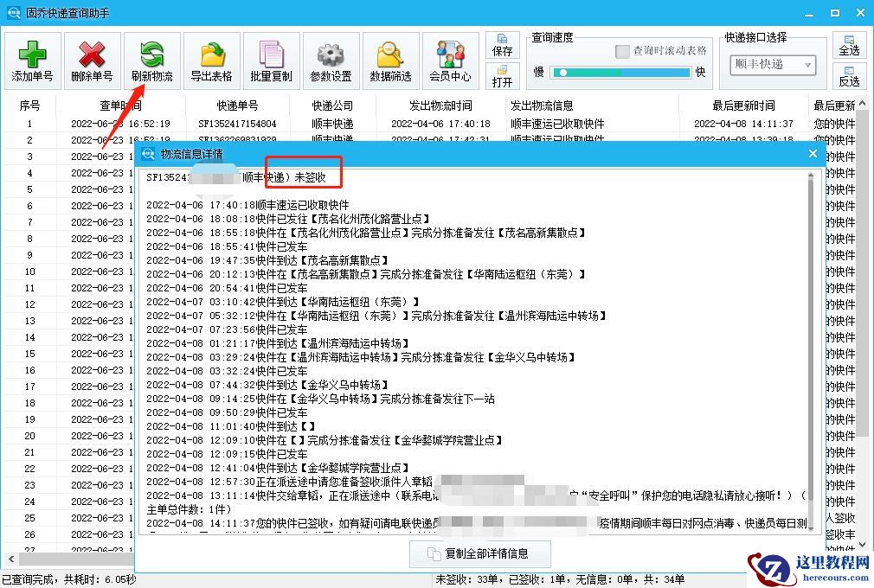874x588 pixels.
Task: Click the 刷新物流 refresh icon
Action: 151,54
